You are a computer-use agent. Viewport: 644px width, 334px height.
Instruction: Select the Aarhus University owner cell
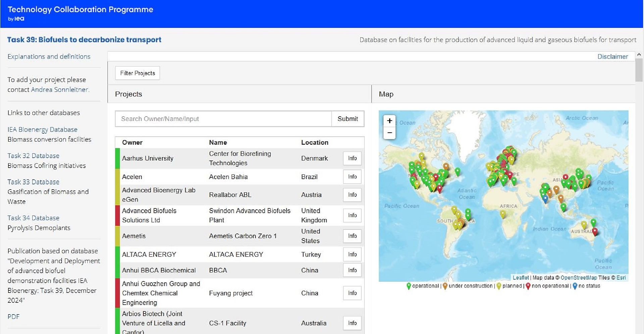point(148,158)
